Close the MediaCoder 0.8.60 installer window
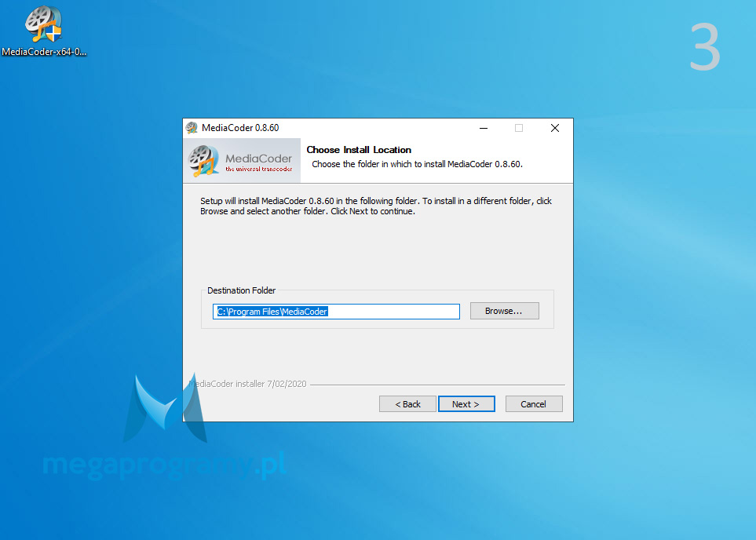 (x=555, y=128)
